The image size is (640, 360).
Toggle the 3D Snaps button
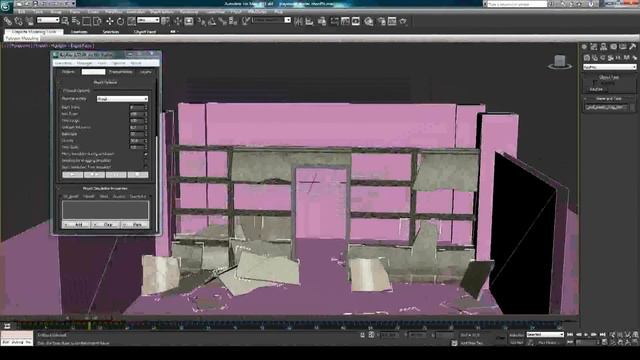pos(201,21)
